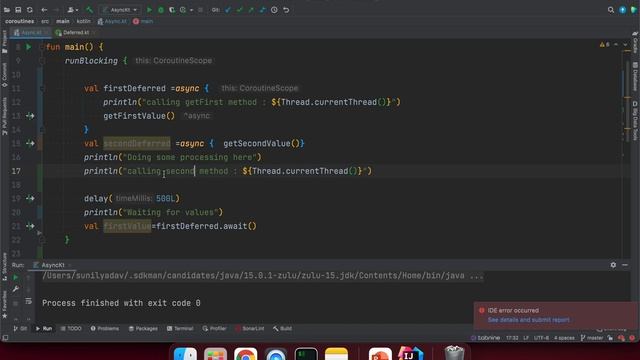Click the Open folder icon in the toolbar
The image size is (640, 360).
tap(7, 10)
